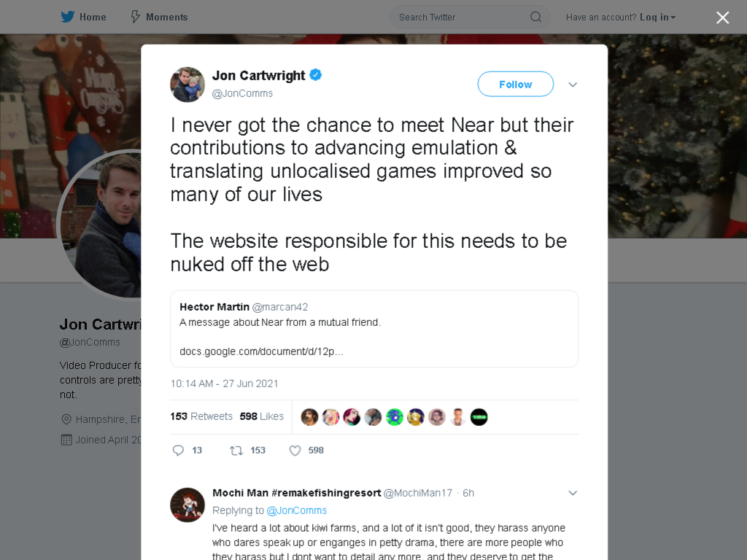Click the search magnifier icon
Image resolution: width=747 pixels, height=560 pixels.
point(535,17)
